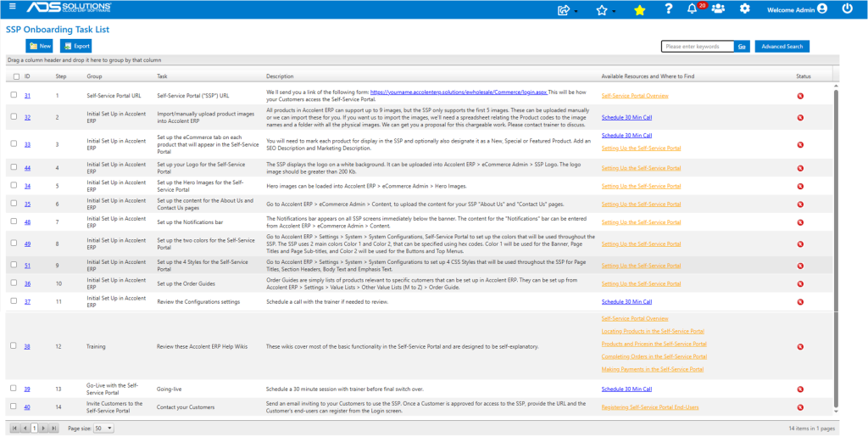
Task: Sort by the Step column header
Action: [x=61, y=76]
